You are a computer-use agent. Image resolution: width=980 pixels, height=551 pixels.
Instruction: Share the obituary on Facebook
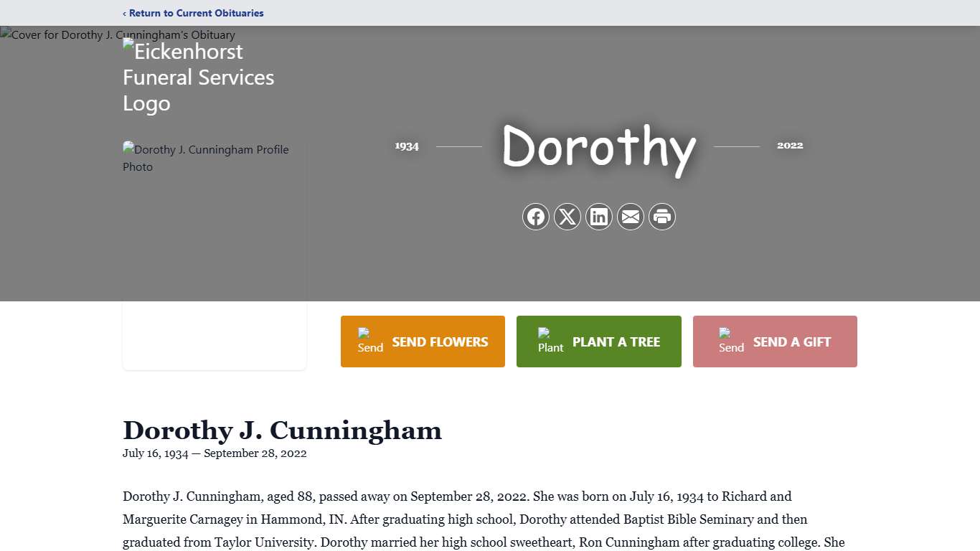536,217
